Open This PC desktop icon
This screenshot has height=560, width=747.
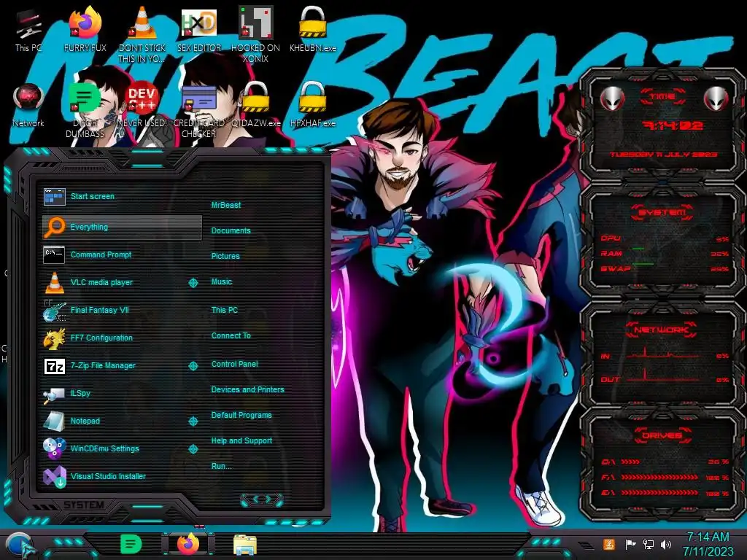(x=28, y=31)
